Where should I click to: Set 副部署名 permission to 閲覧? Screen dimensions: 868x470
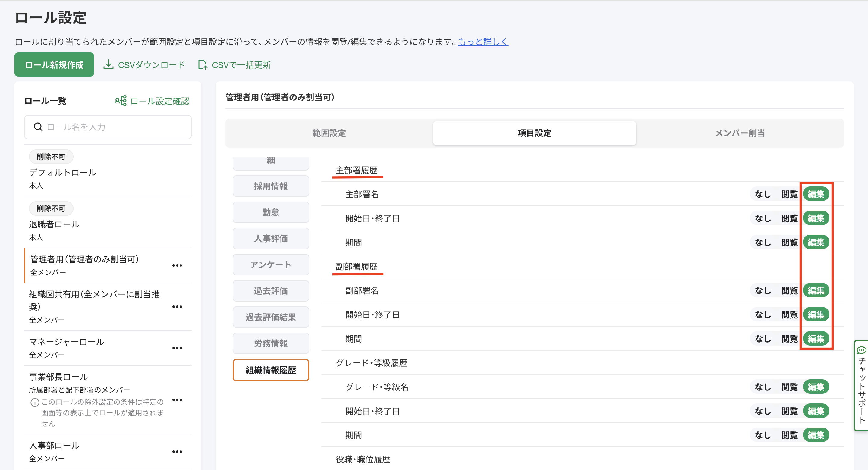pos(790,290)
